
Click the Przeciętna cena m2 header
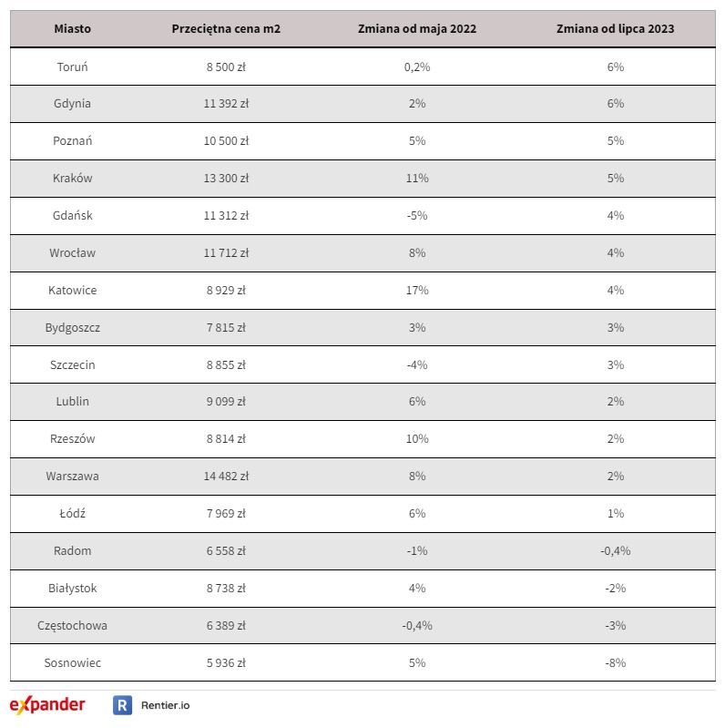(x=226, y=29)
